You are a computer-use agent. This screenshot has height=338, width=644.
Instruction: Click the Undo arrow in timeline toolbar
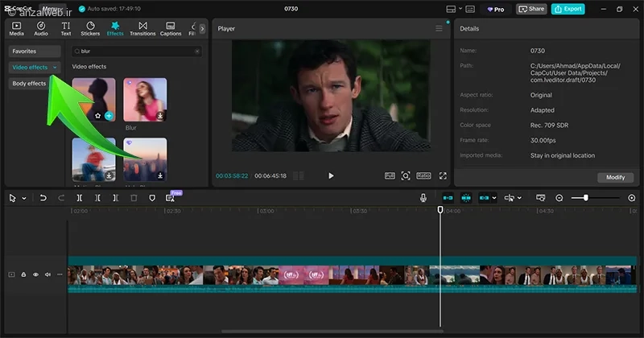[43, 197]
